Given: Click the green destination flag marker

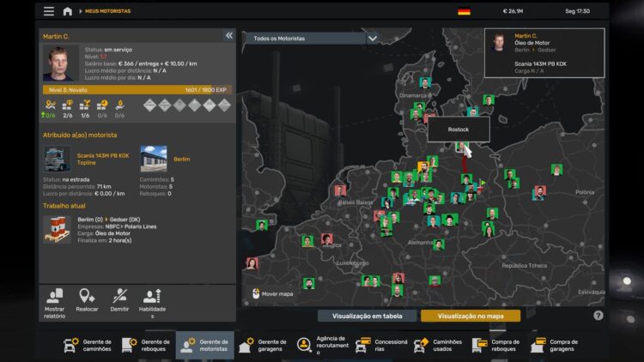Looking at the screenshot, I should (x=483, y=183).
